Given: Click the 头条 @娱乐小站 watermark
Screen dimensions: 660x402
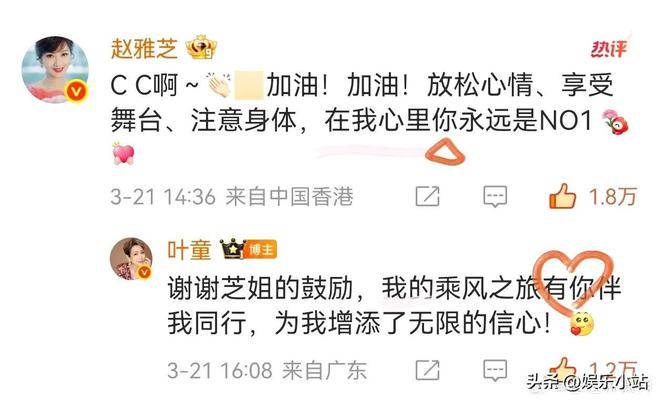Looking at the screenshot, I should [x=588, y=382].
